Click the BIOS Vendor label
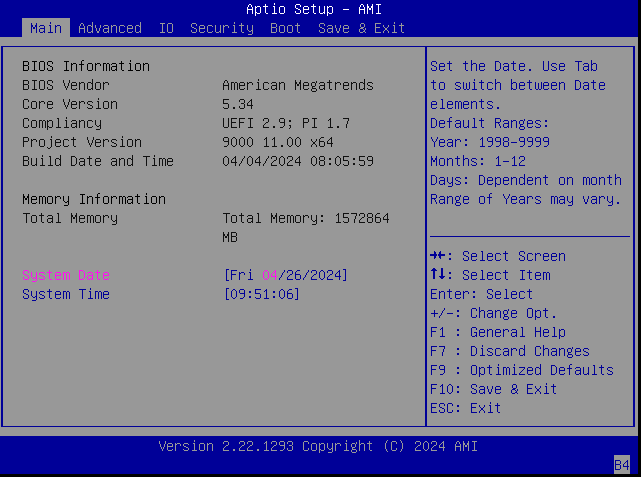This screenshot has height=477, width=641. (x=66, y=85)
